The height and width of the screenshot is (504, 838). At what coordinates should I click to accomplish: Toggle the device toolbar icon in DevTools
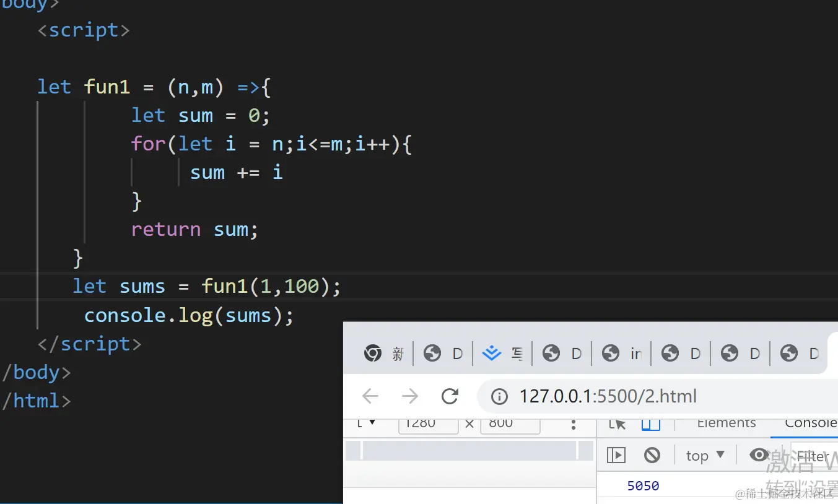click(650, 424)
